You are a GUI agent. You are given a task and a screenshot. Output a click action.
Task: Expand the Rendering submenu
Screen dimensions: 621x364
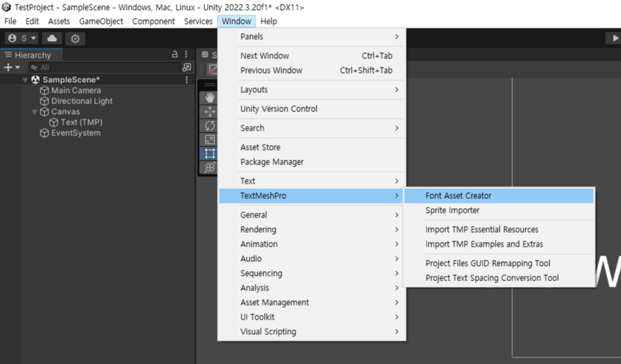[x=312, y=229]
